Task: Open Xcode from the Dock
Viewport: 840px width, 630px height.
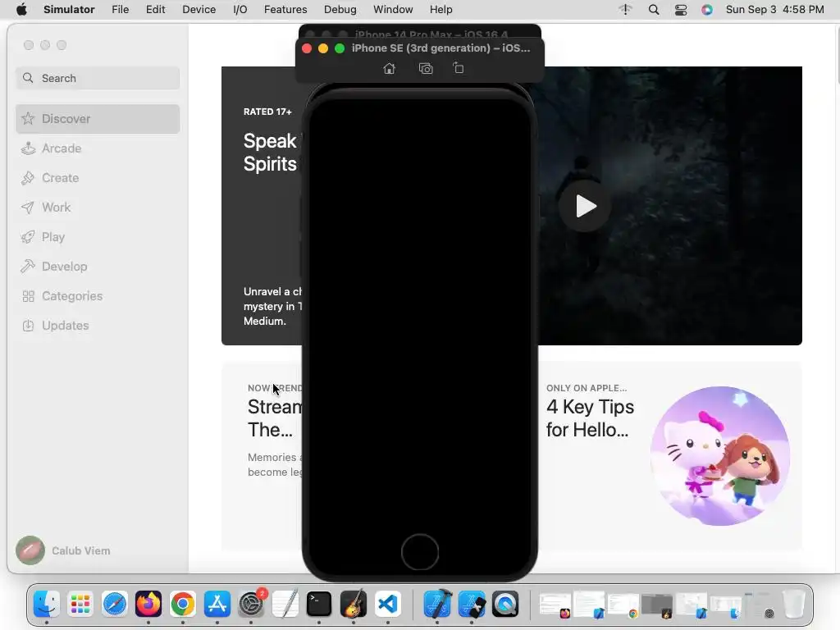Action: coord(437,605)
